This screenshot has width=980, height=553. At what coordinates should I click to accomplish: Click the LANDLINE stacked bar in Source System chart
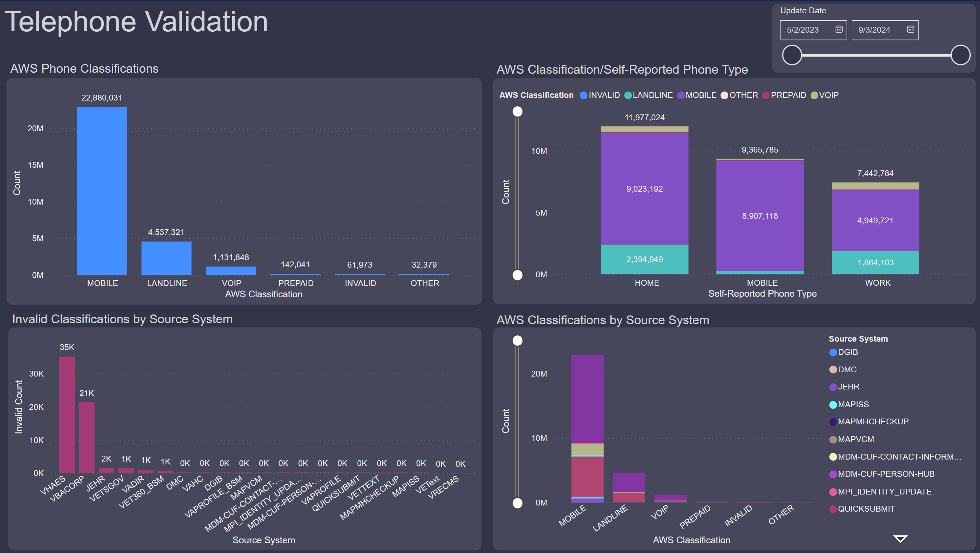tap(629, 488)
